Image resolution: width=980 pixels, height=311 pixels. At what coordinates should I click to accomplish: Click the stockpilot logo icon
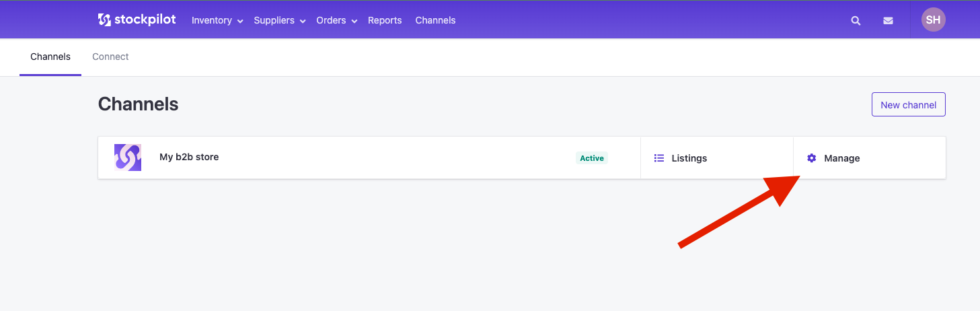(x=104, y=20)
